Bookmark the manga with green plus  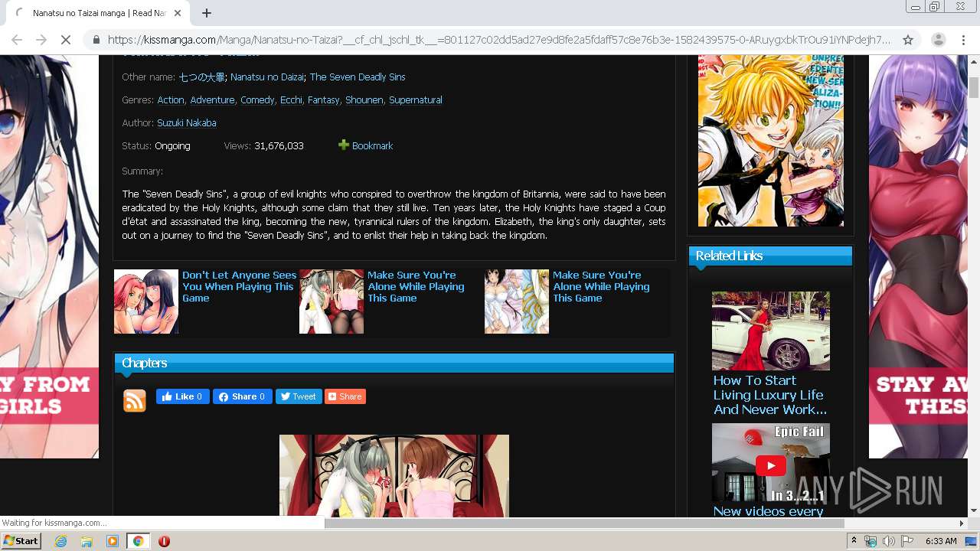[366, 145]
